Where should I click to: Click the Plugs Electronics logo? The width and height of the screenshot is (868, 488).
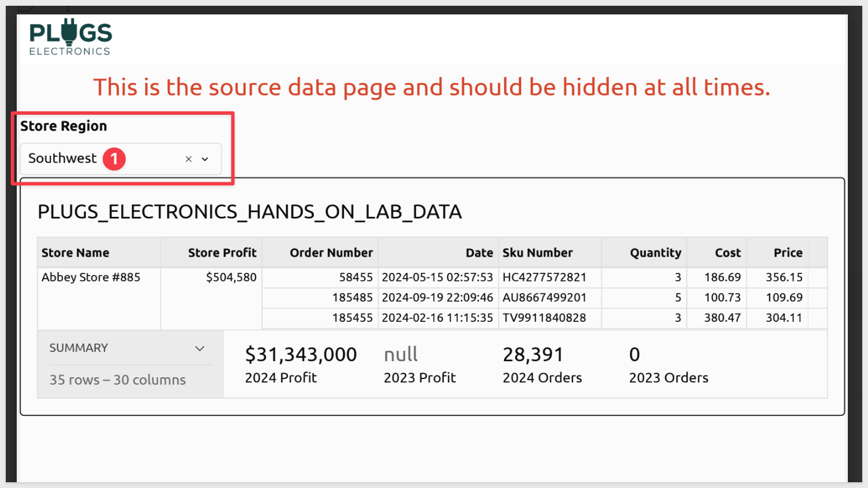coord(70,37)
